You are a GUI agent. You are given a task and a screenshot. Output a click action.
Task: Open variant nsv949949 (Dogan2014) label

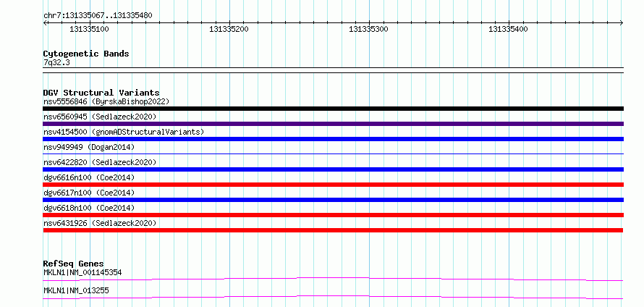click(x=89, y=147)
